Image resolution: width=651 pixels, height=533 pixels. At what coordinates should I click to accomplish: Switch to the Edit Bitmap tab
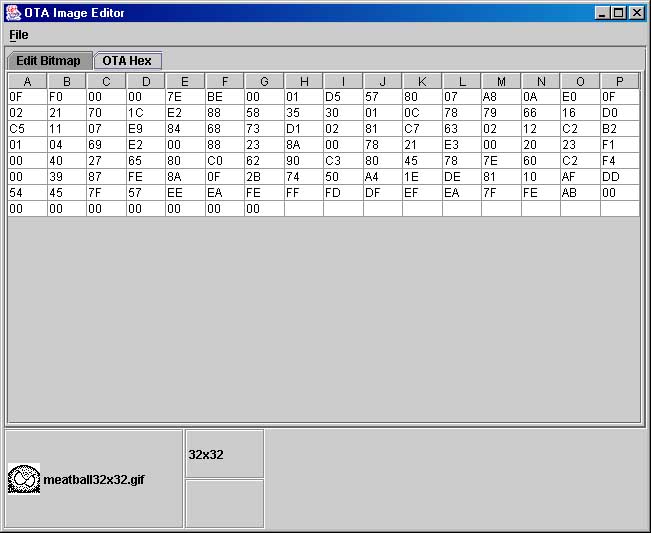[x=49, y=61]
